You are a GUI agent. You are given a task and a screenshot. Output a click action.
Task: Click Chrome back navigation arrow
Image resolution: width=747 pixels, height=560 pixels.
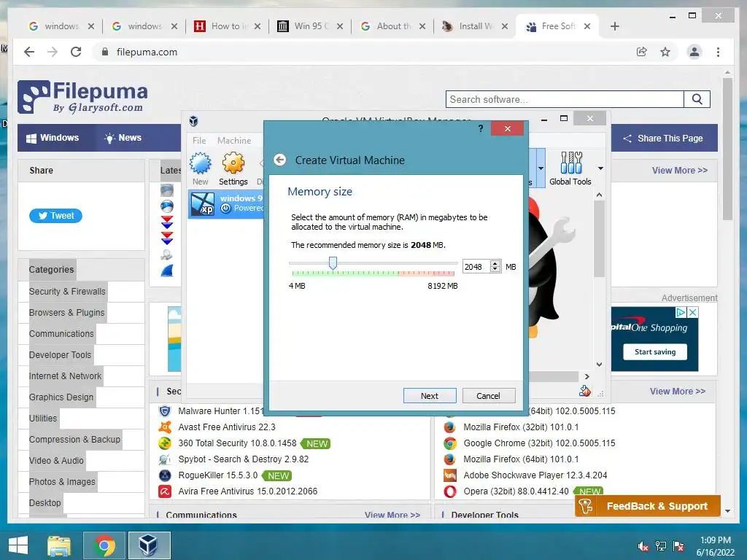[x=29, y=52]
